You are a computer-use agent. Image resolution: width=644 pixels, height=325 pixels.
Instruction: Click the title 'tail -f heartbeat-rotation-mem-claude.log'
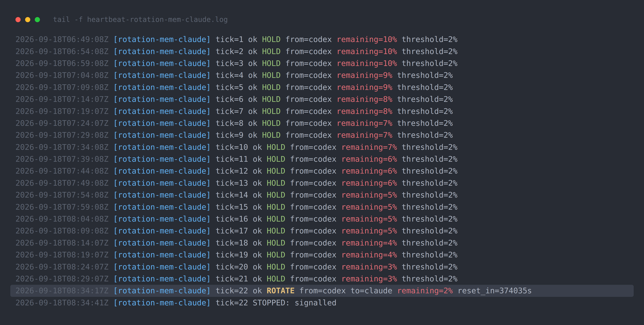click(x=140, y=19)
